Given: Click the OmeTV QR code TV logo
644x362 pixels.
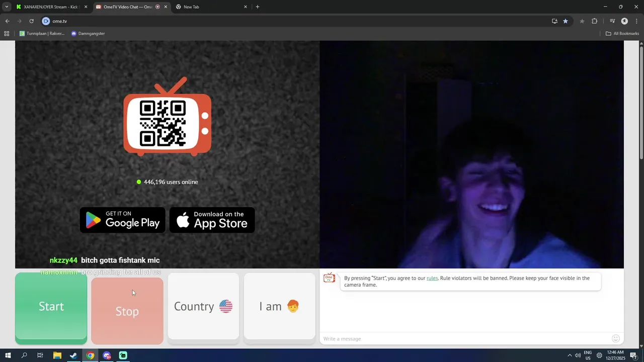Looking at the screenshot, I should 168,116.
